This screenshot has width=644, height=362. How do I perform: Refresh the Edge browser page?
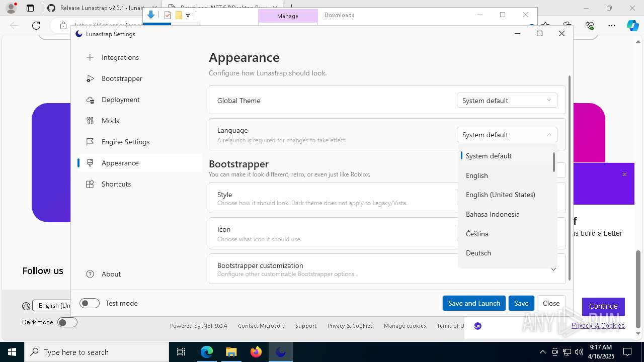point(36,25)
